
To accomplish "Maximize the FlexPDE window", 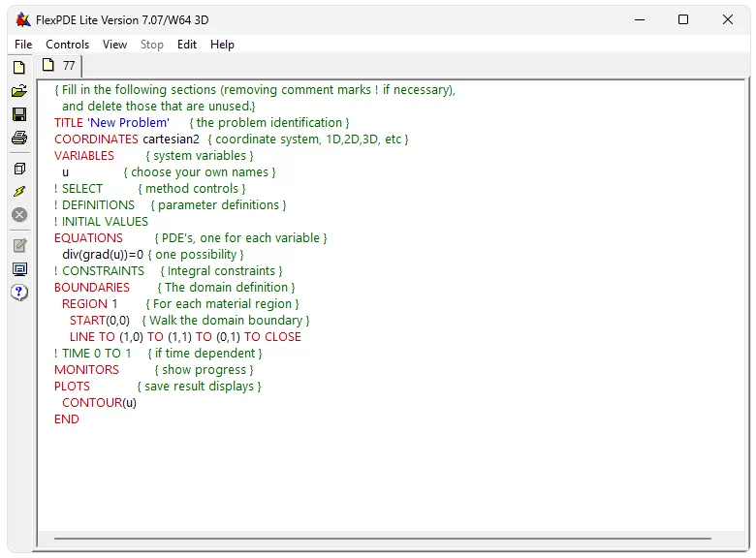I will tap(683, 19).
